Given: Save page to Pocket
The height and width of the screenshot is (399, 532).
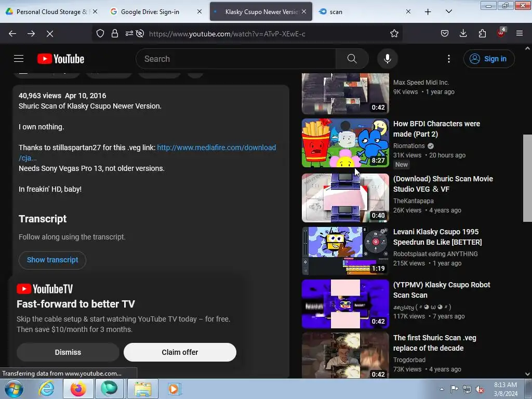Looking at the screenshot, I should [445, 34].
